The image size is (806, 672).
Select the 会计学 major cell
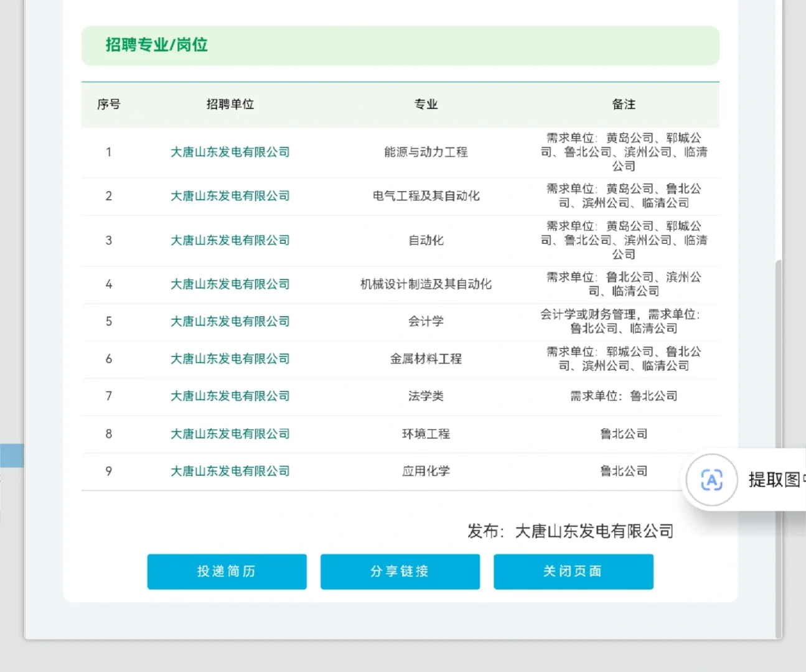click(x=426, y=322)
